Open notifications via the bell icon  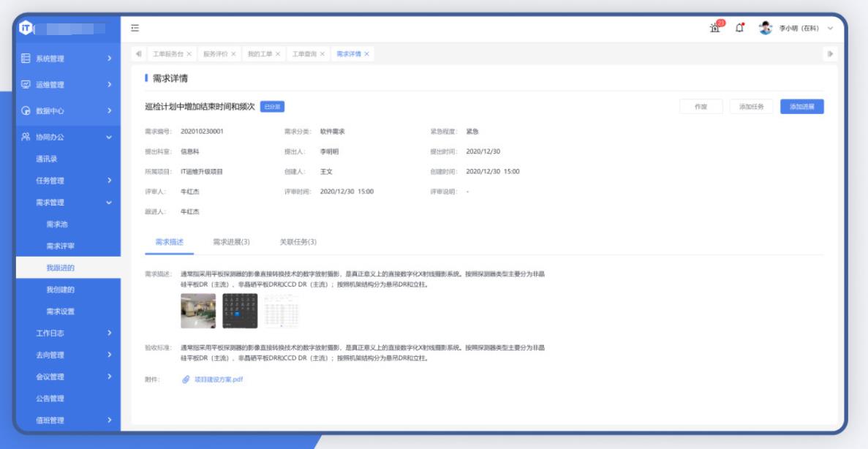click(x=739, y=29)
